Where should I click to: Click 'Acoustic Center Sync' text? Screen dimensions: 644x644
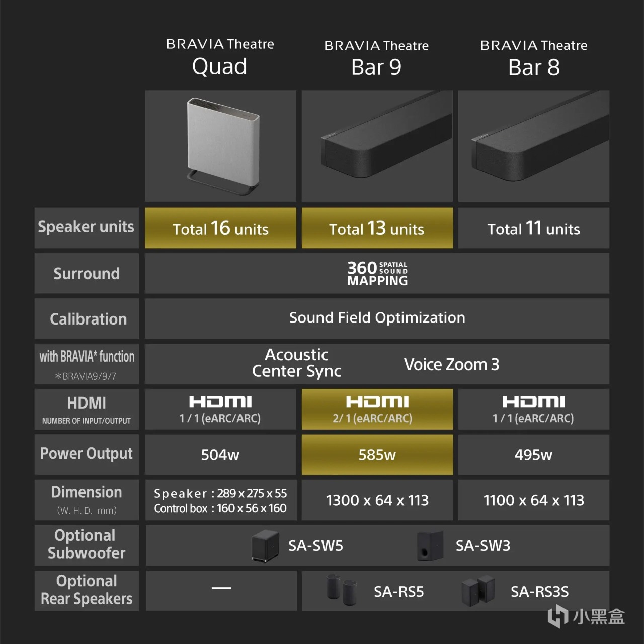point(297,363)
